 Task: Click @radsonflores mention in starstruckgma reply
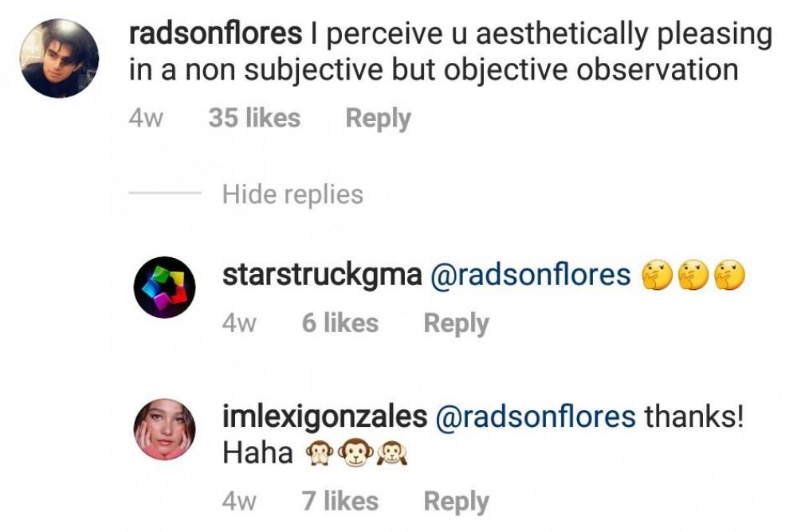(530, 275)
